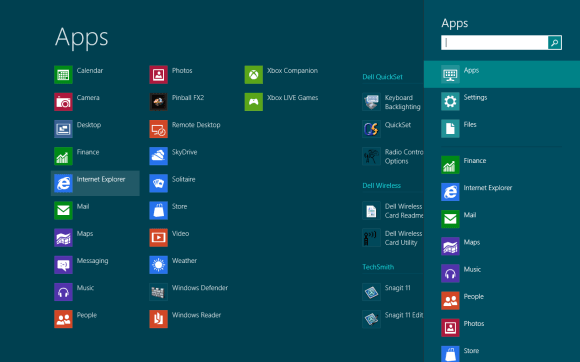The width and height of the screenshot is (580, 362).
Task: Launch the Pinball FX2 game icon
Action: pyautogui.click(x=158, y=102)
